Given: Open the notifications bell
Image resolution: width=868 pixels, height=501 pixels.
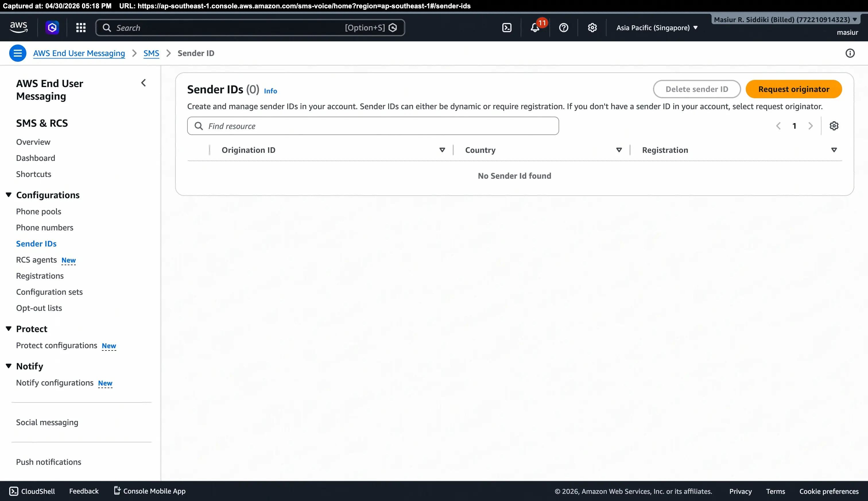Looking at the screenshot, I should (535, 28).
